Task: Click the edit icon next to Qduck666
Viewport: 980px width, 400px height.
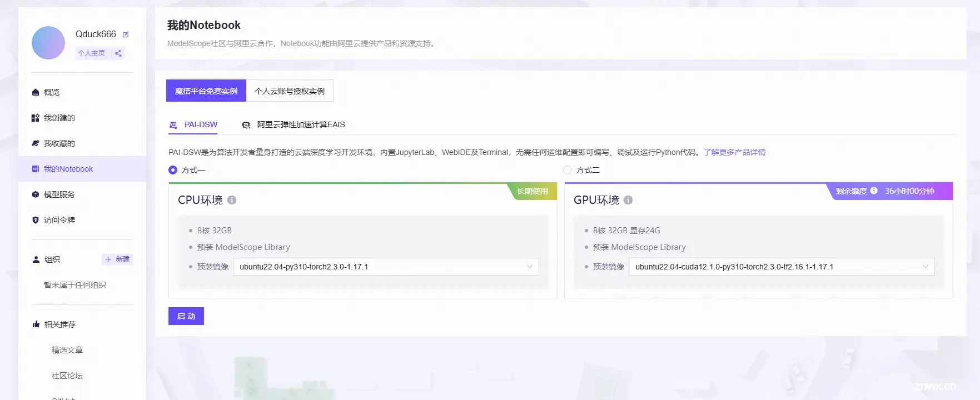Action: click(126, 34)
